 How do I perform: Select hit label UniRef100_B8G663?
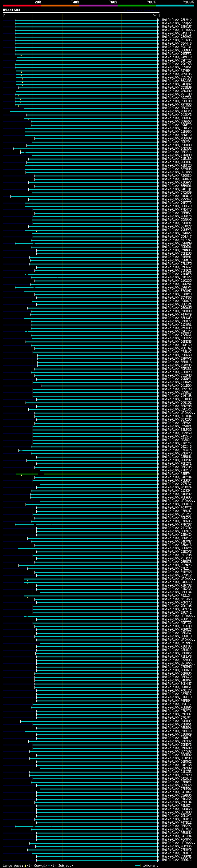[x=177, y=121]
